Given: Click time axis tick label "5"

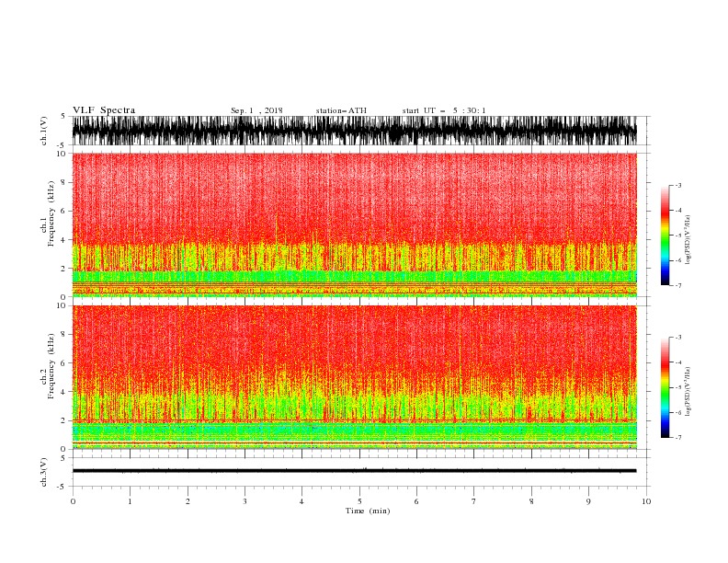Looking at the screenshot, I should click(359, 501).
